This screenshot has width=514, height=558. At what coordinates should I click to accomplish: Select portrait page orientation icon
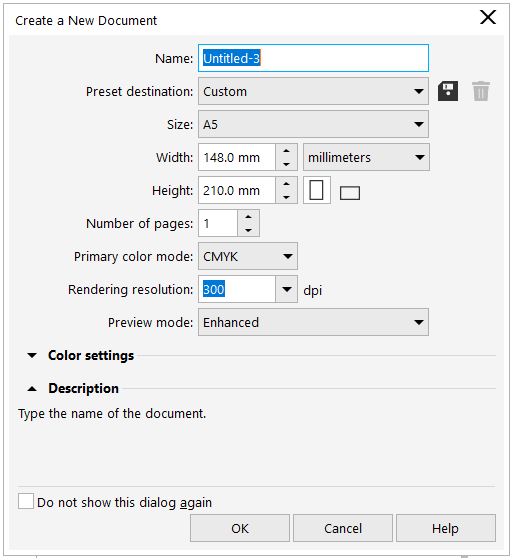coord(316,190)
